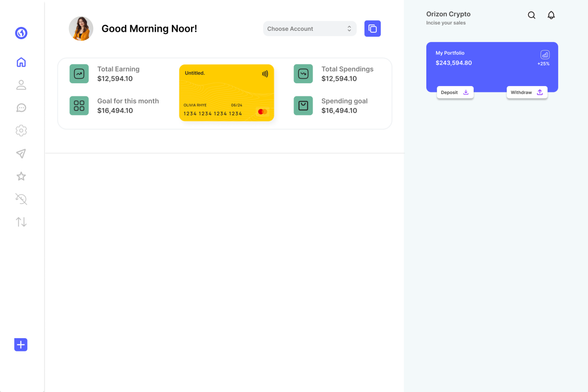Click the portfolio bar chart icon

[x=545, y=55]
